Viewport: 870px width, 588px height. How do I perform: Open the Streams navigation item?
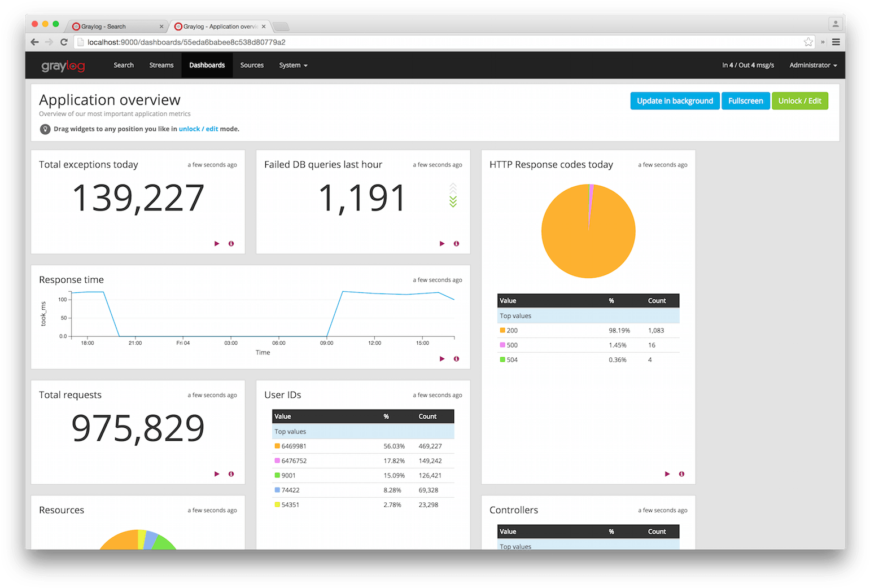(x=161, y=65)
